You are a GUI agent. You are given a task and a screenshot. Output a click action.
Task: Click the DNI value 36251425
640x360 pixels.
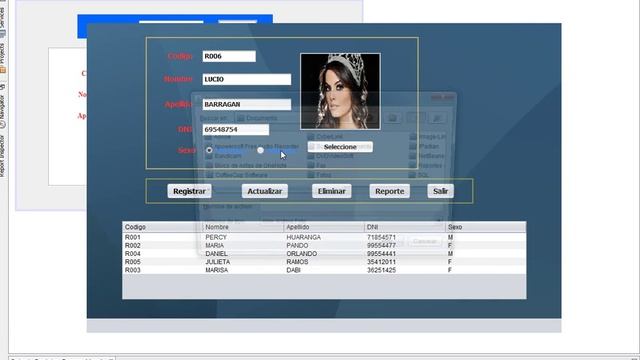click(x=405, y=270)
